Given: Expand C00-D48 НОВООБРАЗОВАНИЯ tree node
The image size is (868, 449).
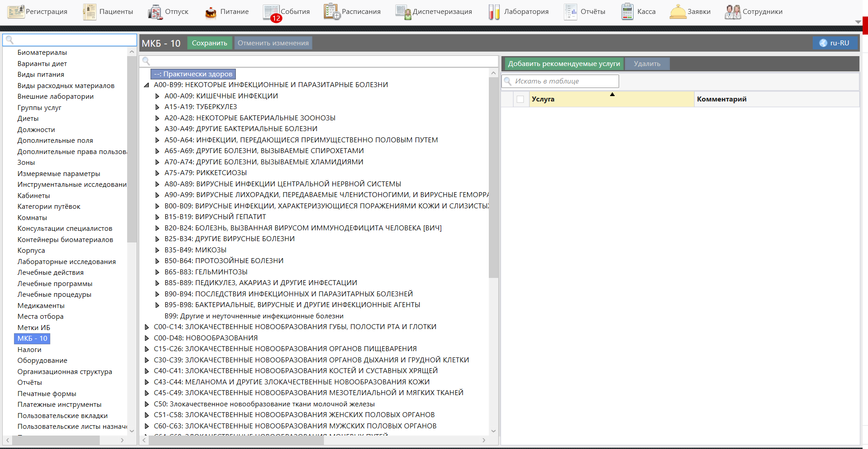Looking at the screenshot, I should (x=146, y=338).
